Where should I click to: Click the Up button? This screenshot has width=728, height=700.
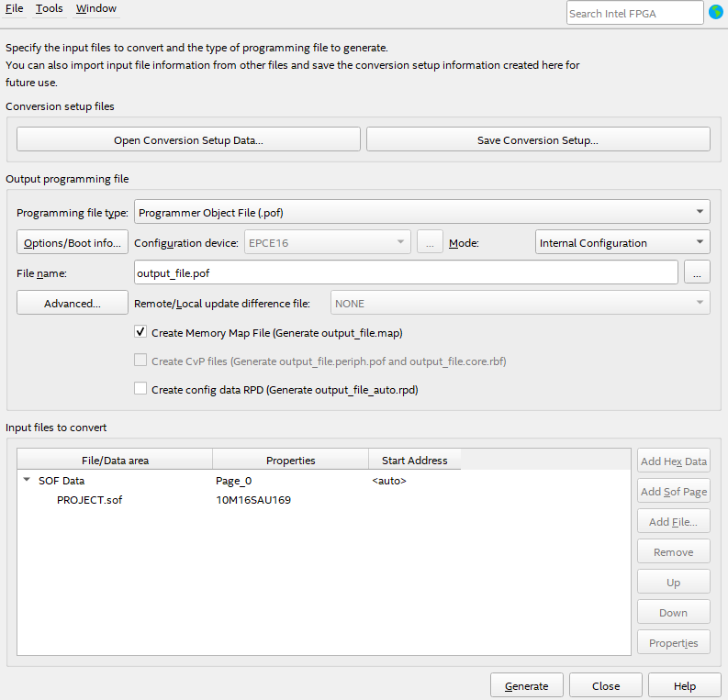pyautogui.click(x=674, y=582)
